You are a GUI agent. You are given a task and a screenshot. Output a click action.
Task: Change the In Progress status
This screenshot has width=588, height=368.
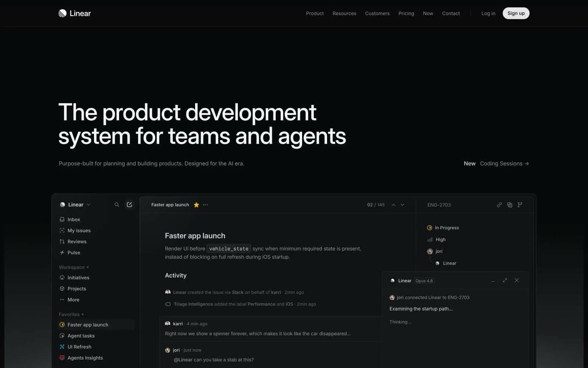tap(443, 228)
